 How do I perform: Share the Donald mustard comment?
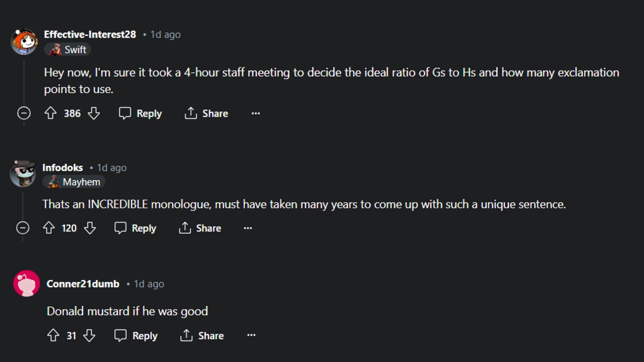click(202, 335)
